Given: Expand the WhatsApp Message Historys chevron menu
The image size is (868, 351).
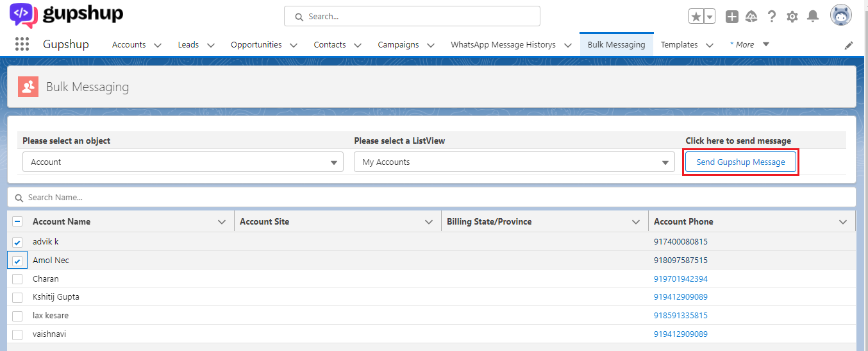Looking at the screenshot, I should coord(567,45).
